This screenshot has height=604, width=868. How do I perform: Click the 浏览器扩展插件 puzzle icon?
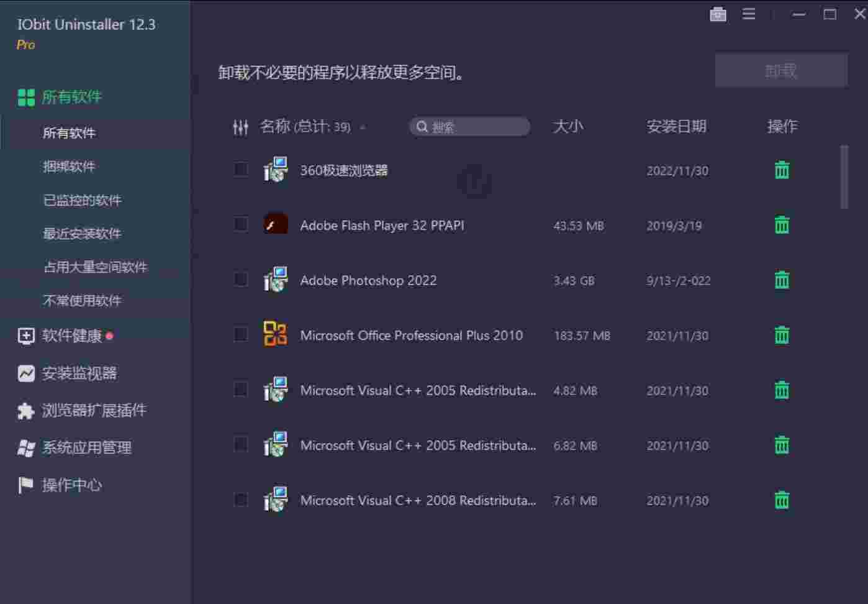pyautogui.click(x=26, y=411)
